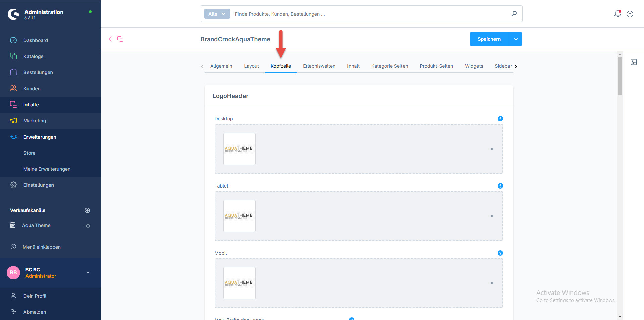Open the Alle search filter dropdown

217,14
